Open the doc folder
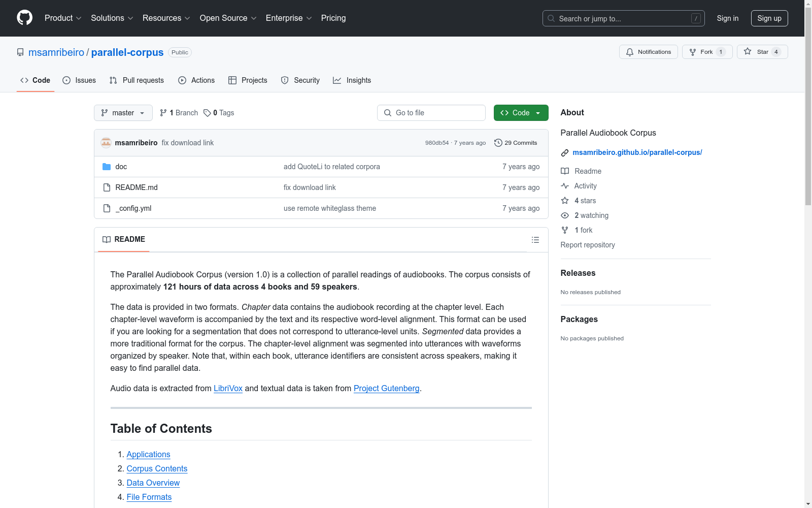Screen dimensions: 812x508 (121, 167)
